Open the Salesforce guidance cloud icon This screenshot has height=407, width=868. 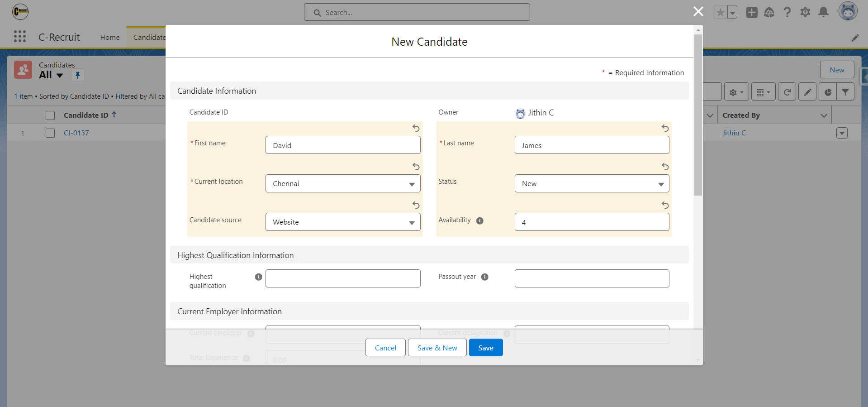click(x=769, y=12)
